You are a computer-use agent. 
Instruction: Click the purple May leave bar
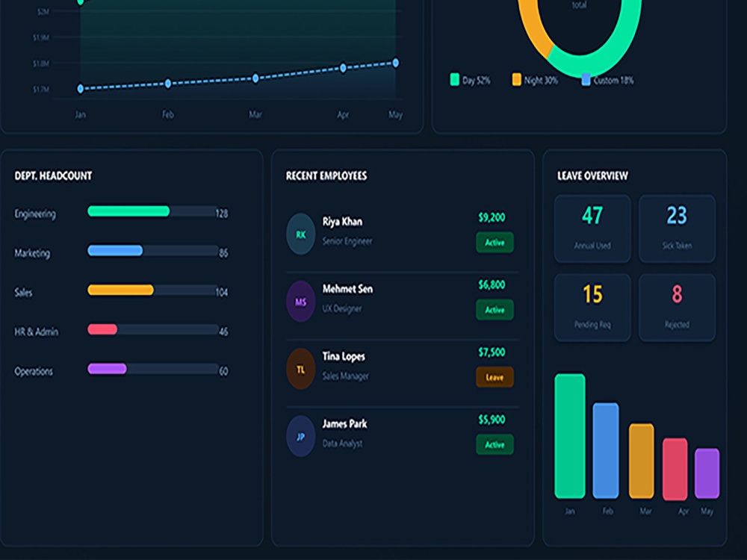pos(707,473)
